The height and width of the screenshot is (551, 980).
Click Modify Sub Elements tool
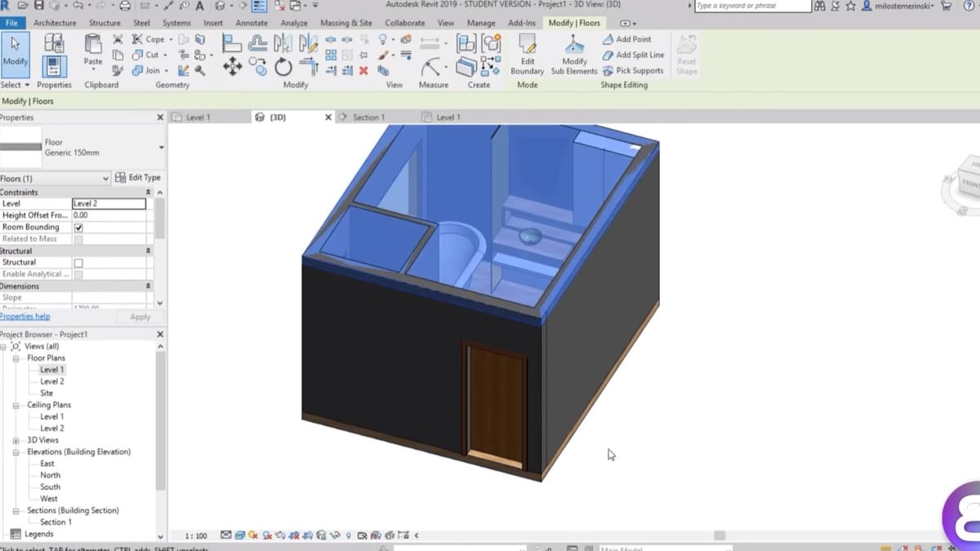point(574,55)
